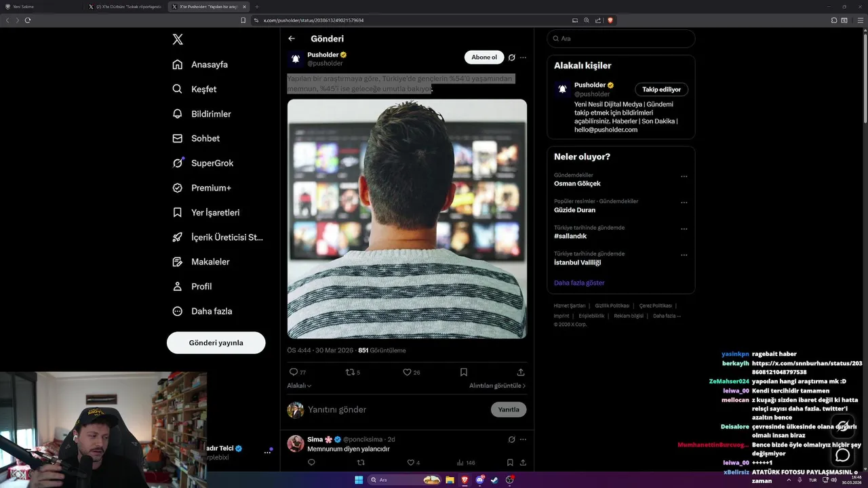Image resolution: width=868 pixels, height=488 pixels.
Task: Share Sima's comment
Action: point(523,462)
